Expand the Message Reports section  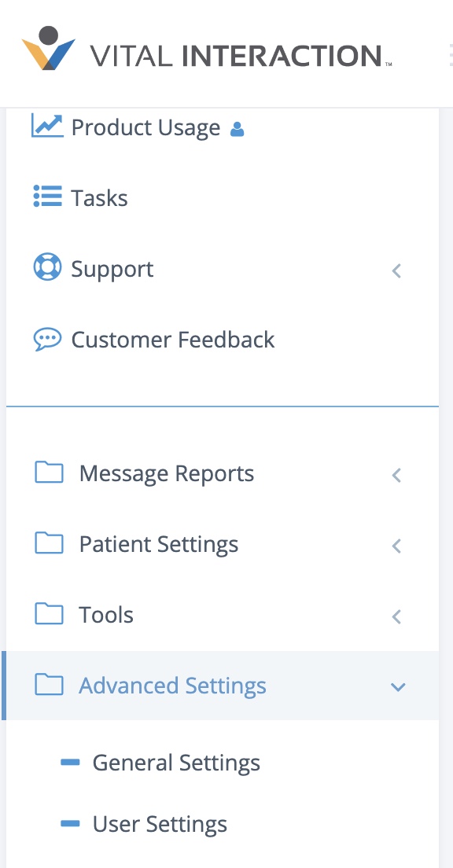(x=396, y=475)
